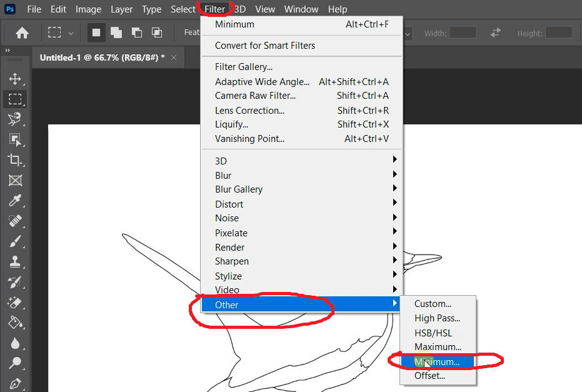Apply last filter Minimum Alt+Ctrl+F
This screenshot has height=392, width=582.
[302, 24]
